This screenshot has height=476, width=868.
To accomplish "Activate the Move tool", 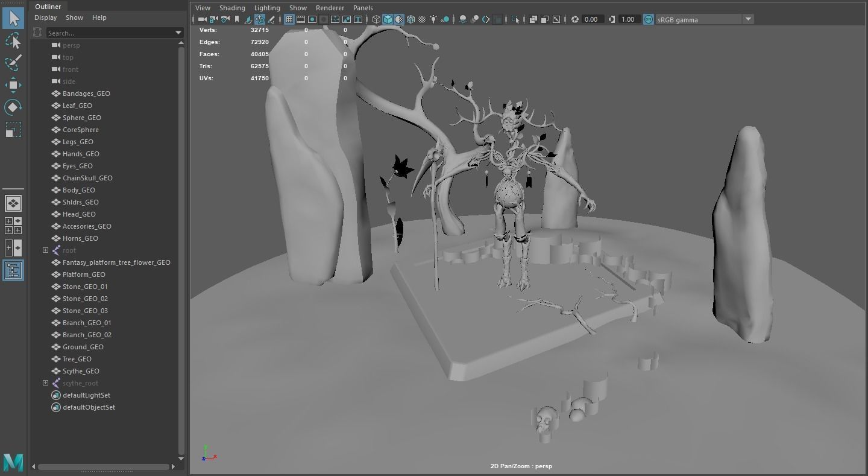I will (13, 85).
